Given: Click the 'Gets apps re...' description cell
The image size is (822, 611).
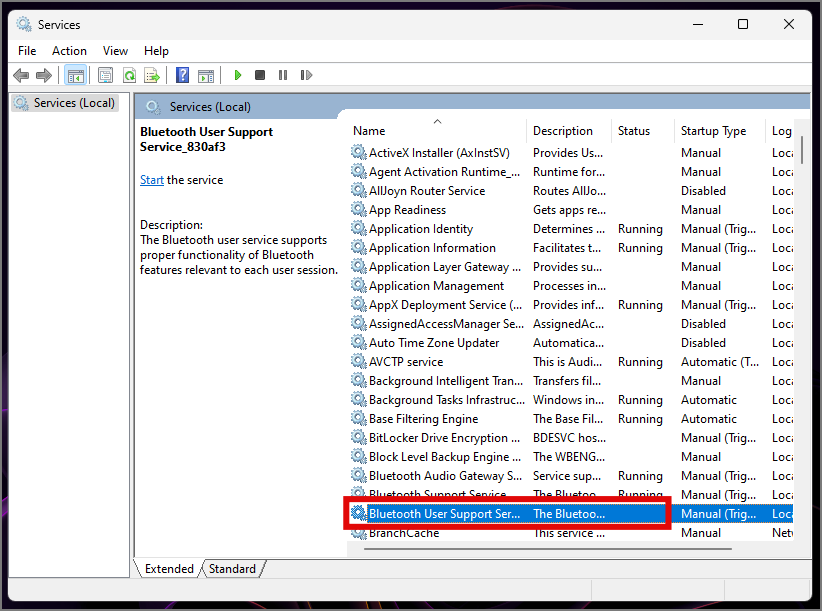Looking at the screenshot, I should pyautogui.click(x=569, y=210).
